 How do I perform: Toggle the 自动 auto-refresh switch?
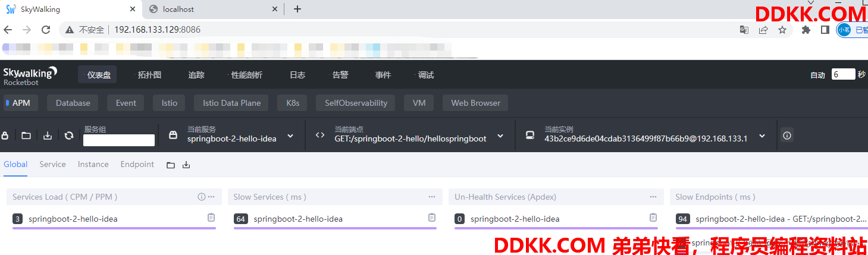click(x=817, y=75)
